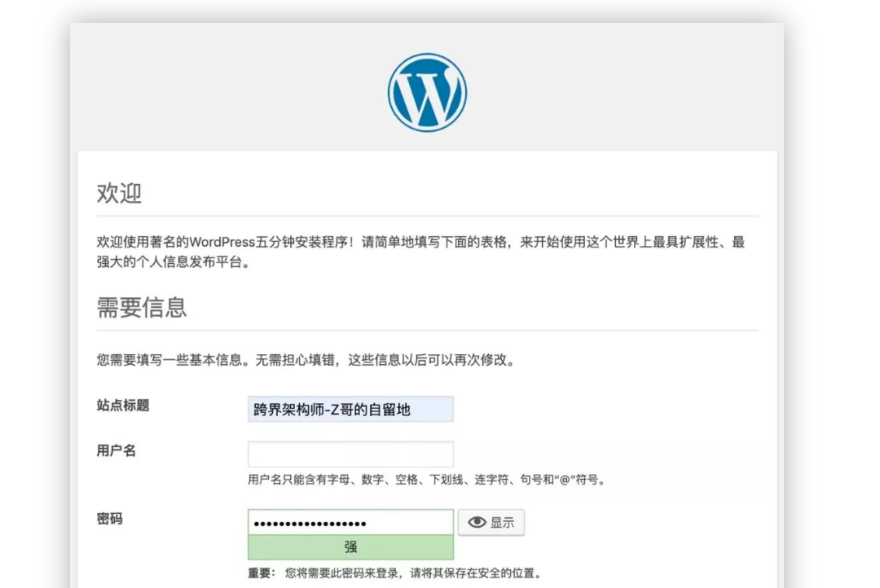
Task: Click the 强 password strength indicator
Action: pyautogui.click(x=350, y=547)
